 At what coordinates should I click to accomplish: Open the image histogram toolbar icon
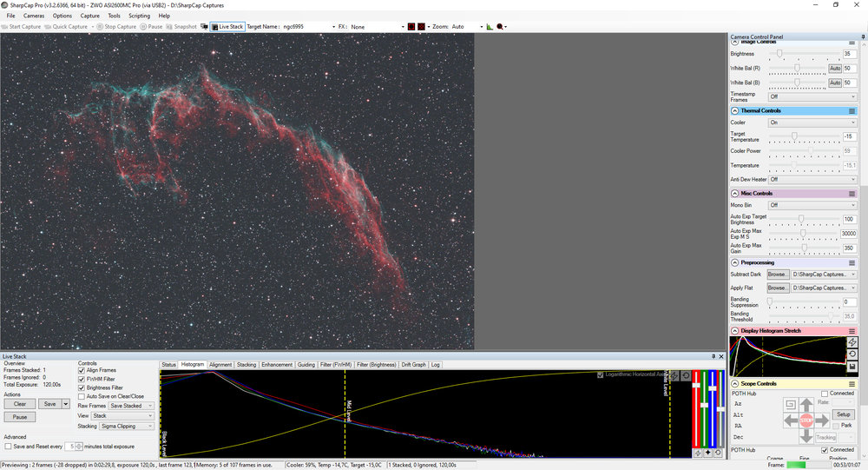point(490,27)
